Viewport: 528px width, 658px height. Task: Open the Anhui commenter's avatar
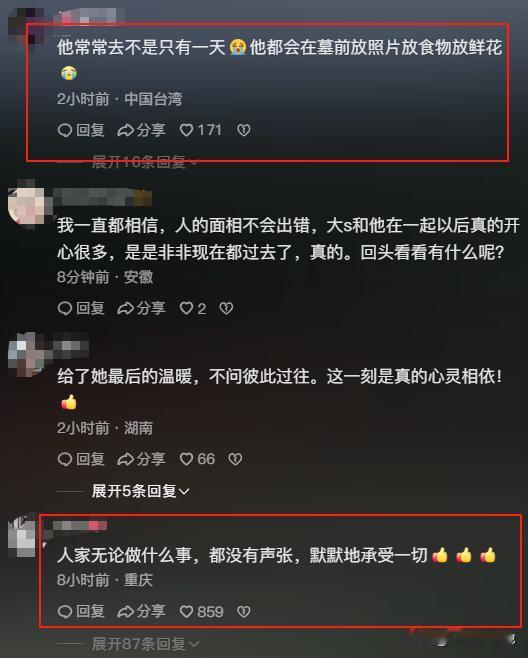tap(26, 204)
